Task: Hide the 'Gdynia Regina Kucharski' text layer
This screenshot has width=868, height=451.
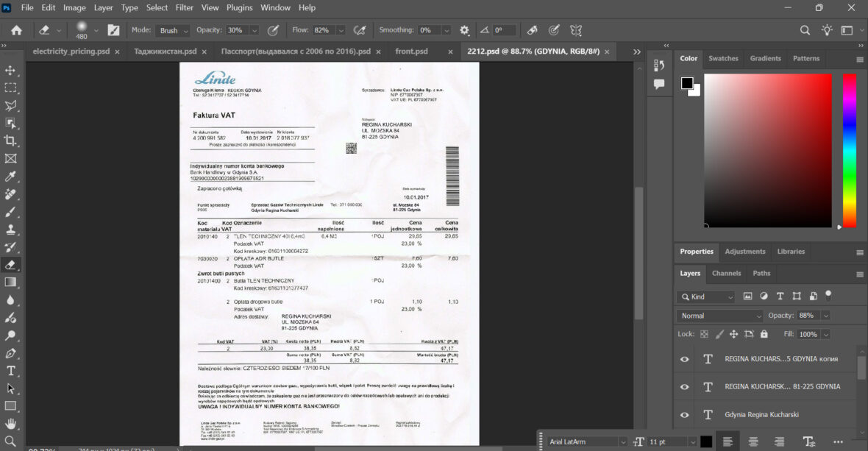Action: coord(684,414)
